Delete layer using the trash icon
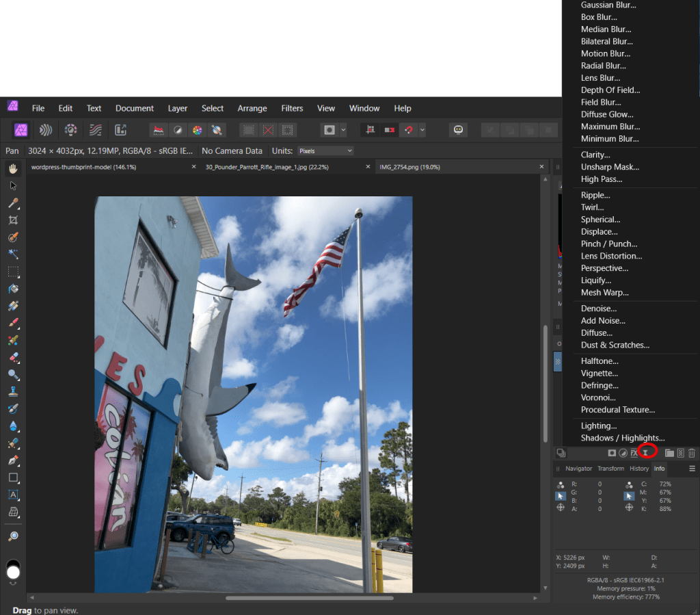The image size is (700, 615). [691, 453]
